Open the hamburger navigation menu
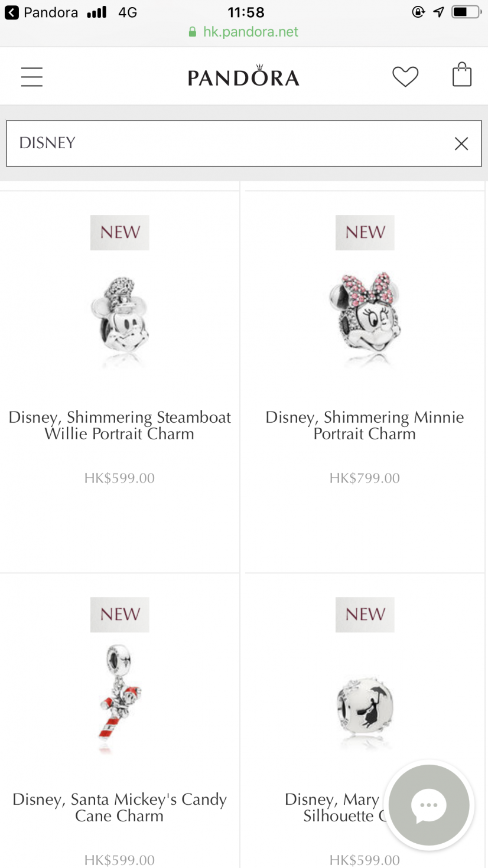Image resolution: width=488 pixels, height=868 pixels. pos(32,77)
